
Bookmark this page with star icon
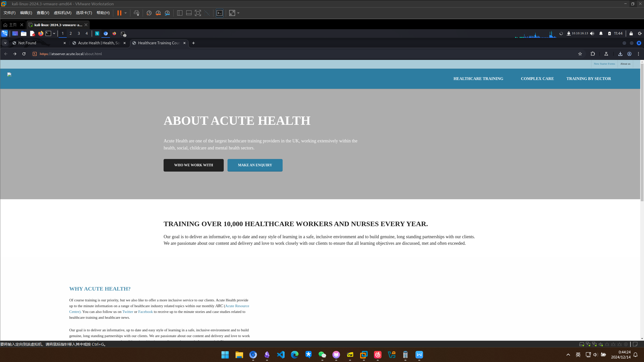pos(580,54)
